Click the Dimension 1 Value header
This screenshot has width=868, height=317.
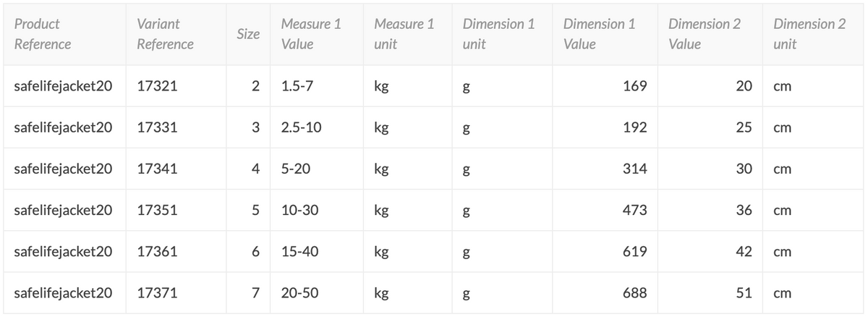599,34
